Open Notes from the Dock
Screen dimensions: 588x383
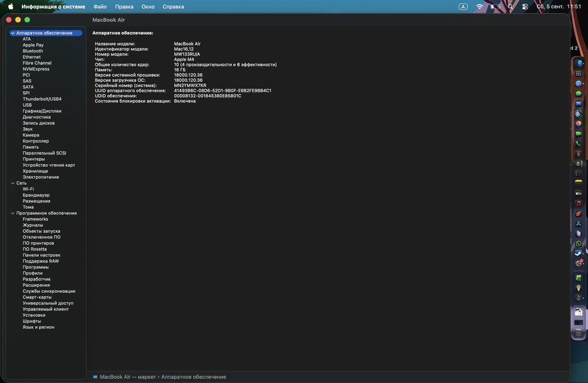point(579,183)
